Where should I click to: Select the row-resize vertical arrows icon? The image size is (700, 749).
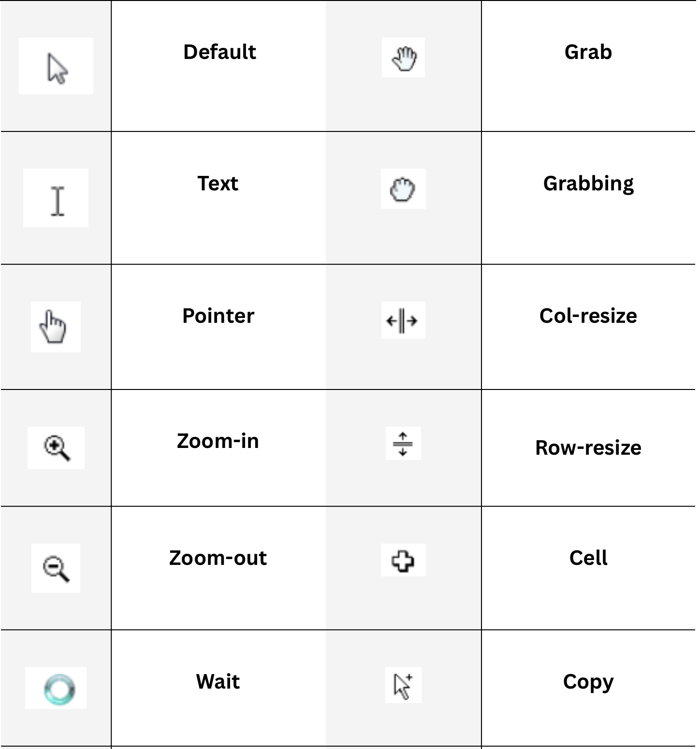click(403, 444)
